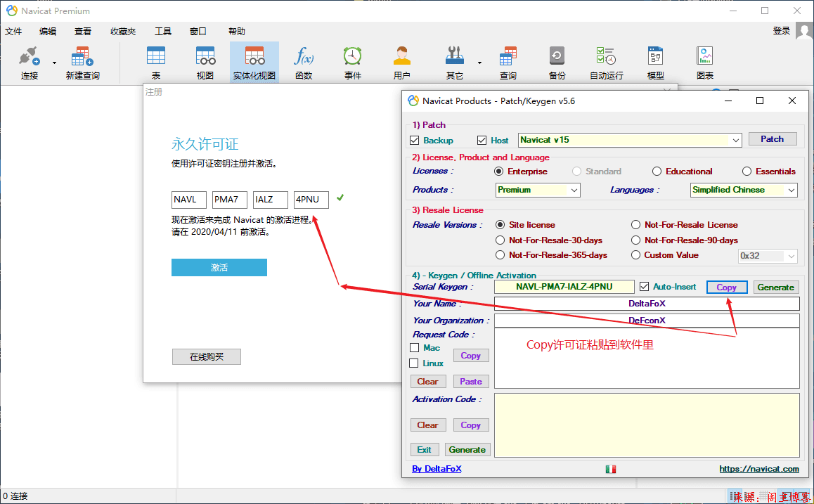Click the Your Name field with DeltaFoX
814x504 pixels.
647,303
